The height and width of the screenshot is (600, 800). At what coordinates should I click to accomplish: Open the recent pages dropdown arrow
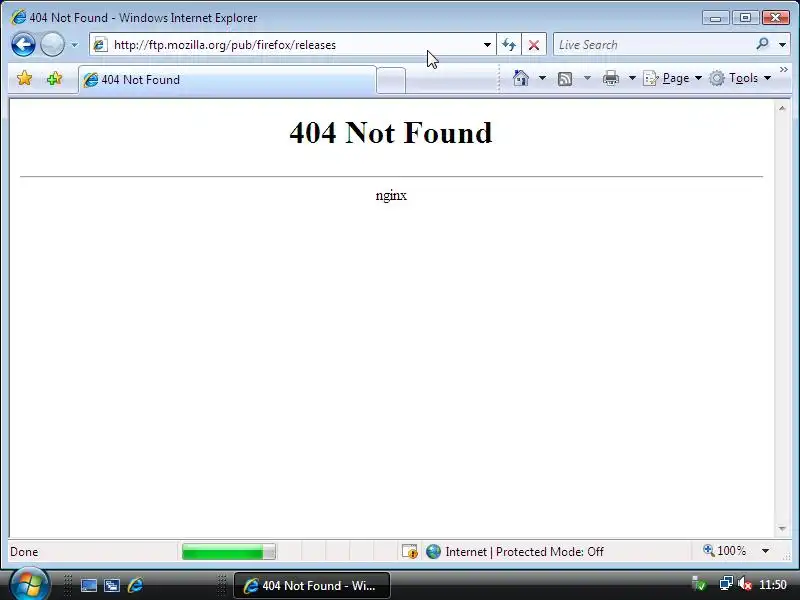point(74,45)
